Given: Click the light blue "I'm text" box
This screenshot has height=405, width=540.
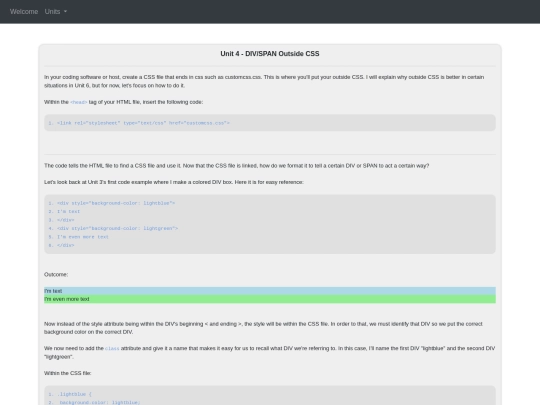Looking at the screenshot, I should pyautogui.click(x=270, y=291).
